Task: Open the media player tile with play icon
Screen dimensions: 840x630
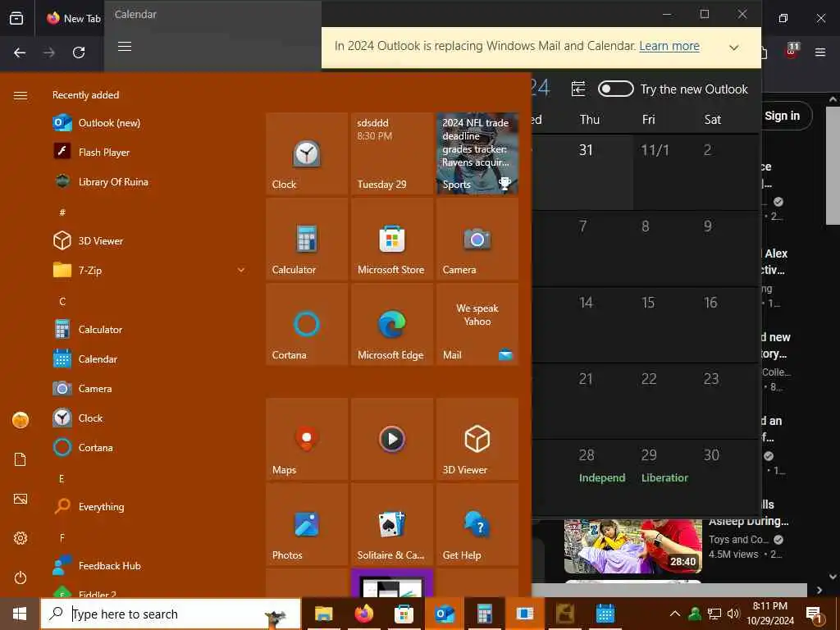Action: tap(392, 439)
